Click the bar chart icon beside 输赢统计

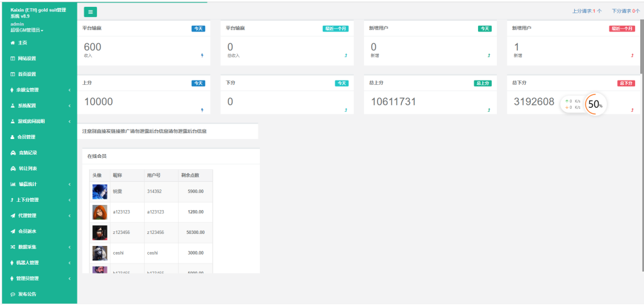point(13,184)
